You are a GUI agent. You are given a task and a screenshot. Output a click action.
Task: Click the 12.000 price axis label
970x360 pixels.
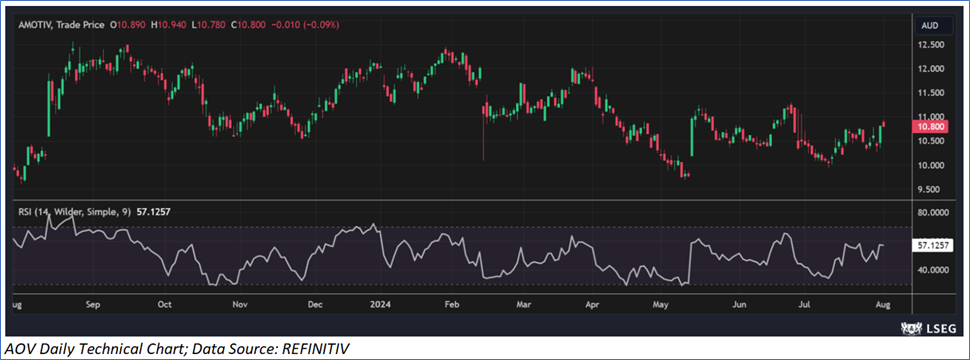click(x=930, y=69)
